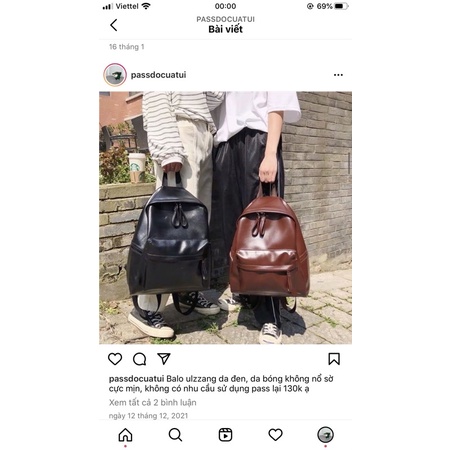Tap the 'Bài viết' header title
Image resolution: width=450 pixels, height=450 pixels.
pyautogui.click(x=225, y=29)
